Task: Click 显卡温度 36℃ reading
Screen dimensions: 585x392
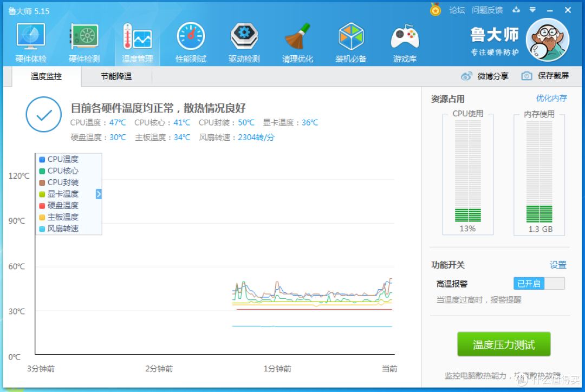Action: pos(290,122)
